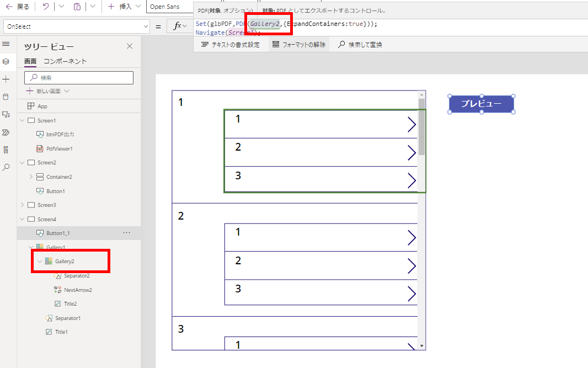Click フォーマットの解除 button
This screenshot has height=368, width=588.
pos(299,44)
